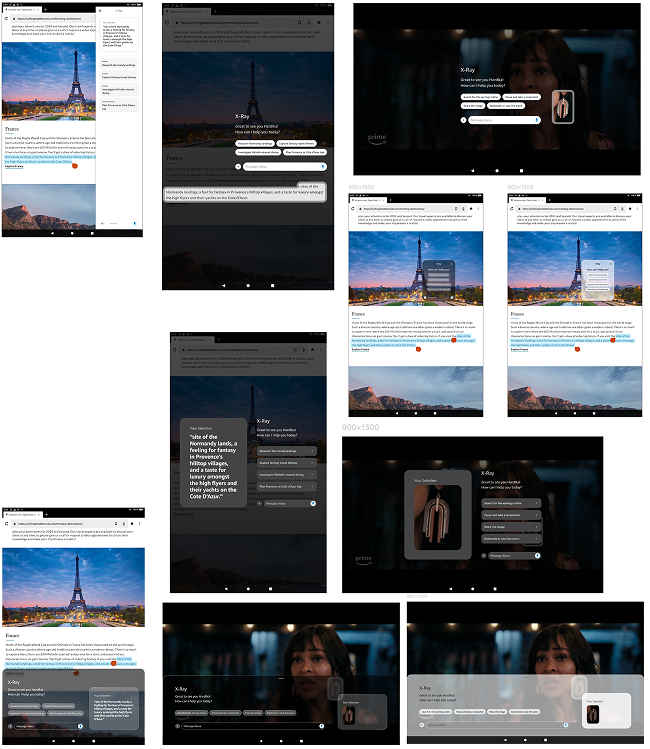650x749 pixels.
Task: Open large earring 'Your Selection' card in list video mockup
Action: [x=437, y=515]
